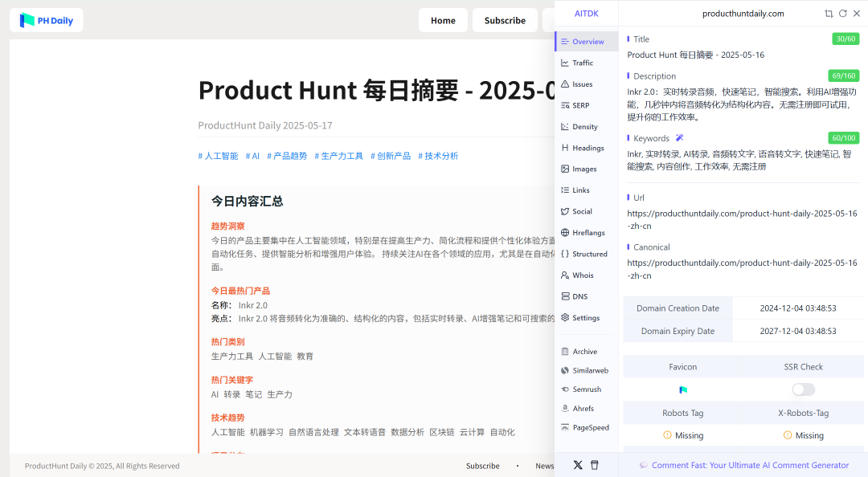Select the SERP tab
The image size is (868, 477).
(x=586, y=105)
